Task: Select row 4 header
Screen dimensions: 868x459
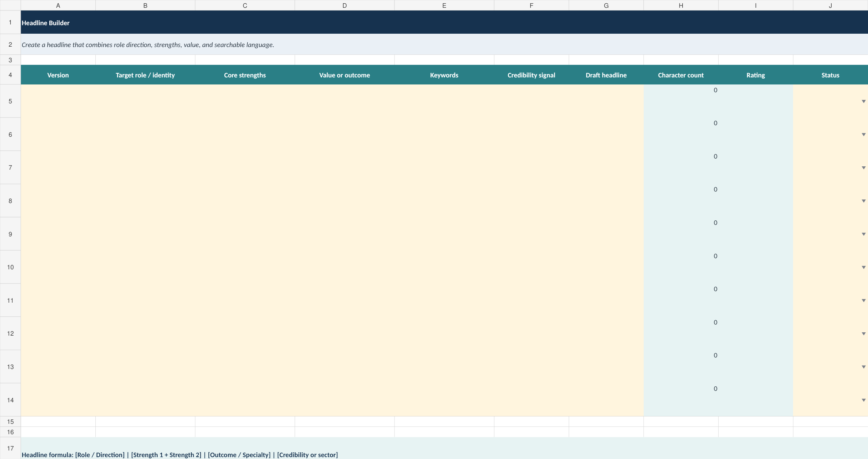Action: 10,75
